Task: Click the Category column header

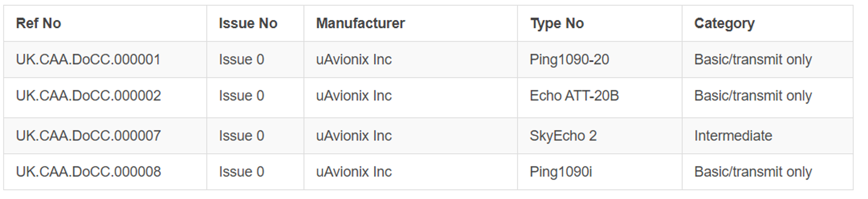Action: [724, 24]
